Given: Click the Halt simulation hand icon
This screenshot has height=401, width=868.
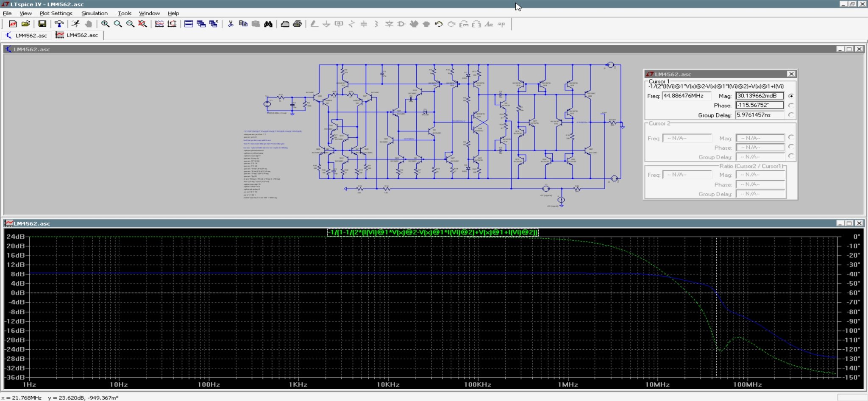Looking at the screenshot, I should (88, 24).
